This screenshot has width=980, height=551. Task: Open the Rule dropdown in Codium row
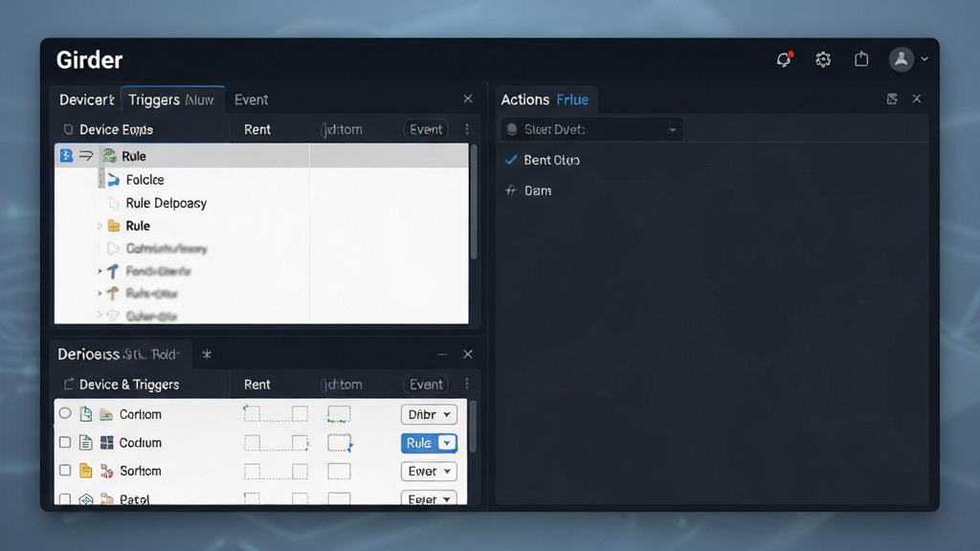point(429,443)
